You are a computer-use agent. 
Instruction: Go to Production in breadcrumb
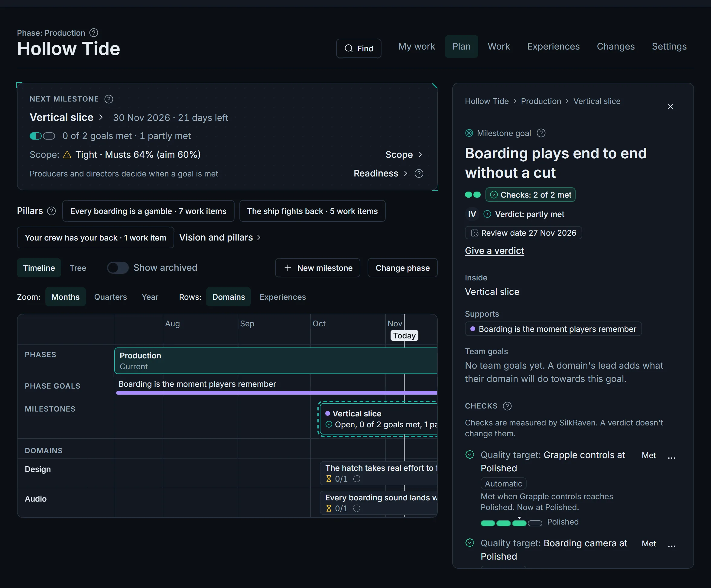541,101
